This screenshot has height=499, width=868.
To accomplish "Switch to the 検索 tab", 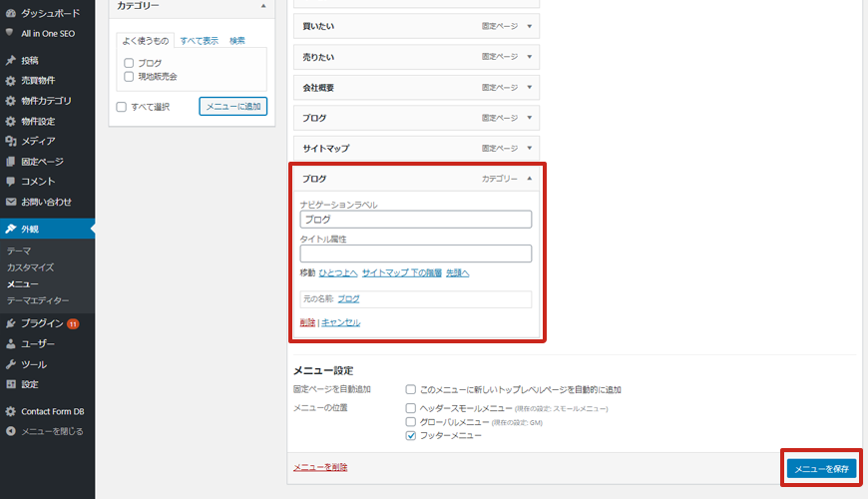I will (x=237, y=41).
